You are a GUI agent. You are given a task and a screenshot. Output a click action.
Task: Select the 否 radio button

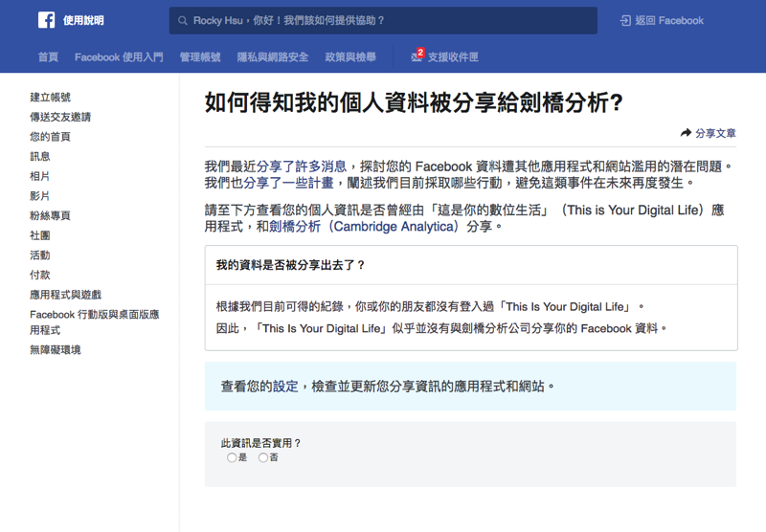click(263, 458)
